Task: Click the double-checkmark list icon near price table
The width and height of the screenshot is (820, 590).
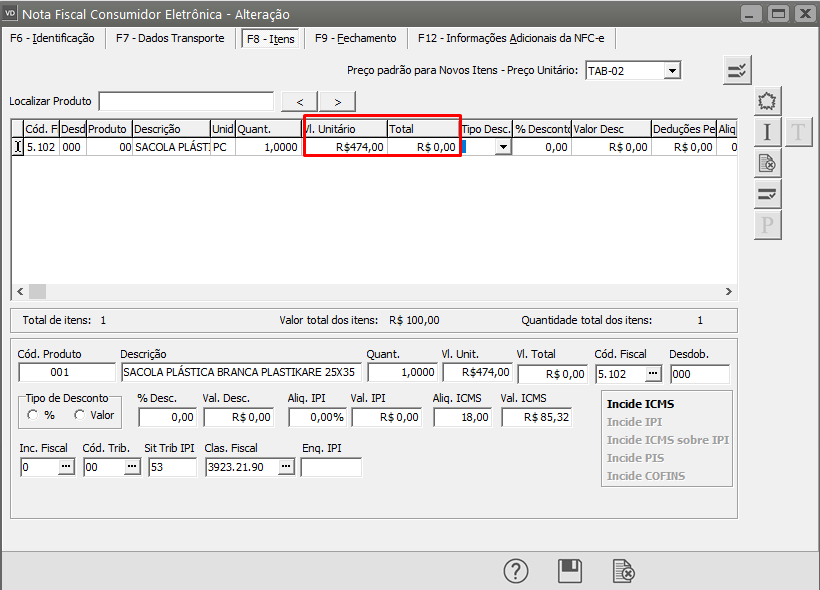Action: pos(737,70)
